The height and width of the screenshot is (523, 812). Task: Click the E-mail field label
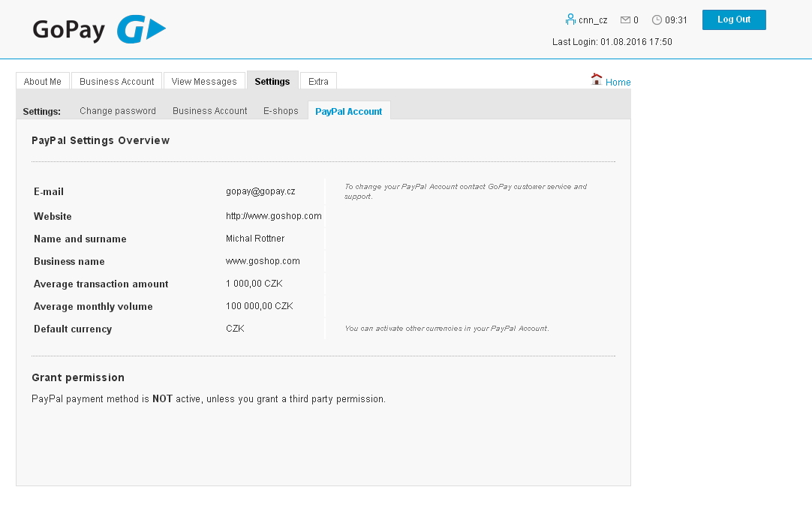point(49,191)
